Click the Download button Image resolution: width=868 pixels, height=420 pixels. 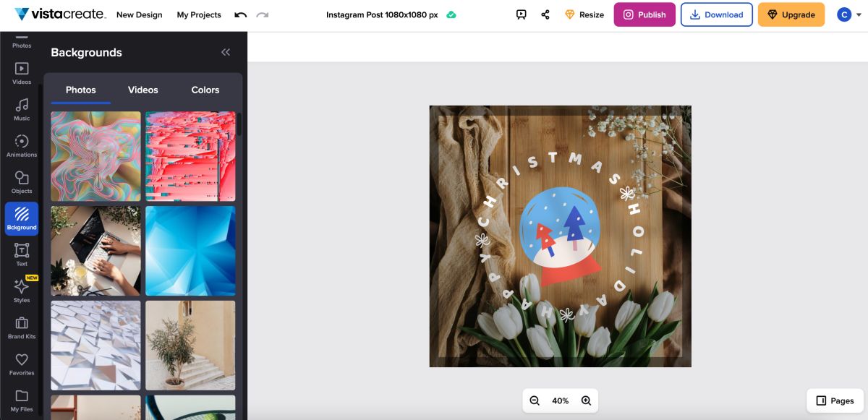(716, 14)
